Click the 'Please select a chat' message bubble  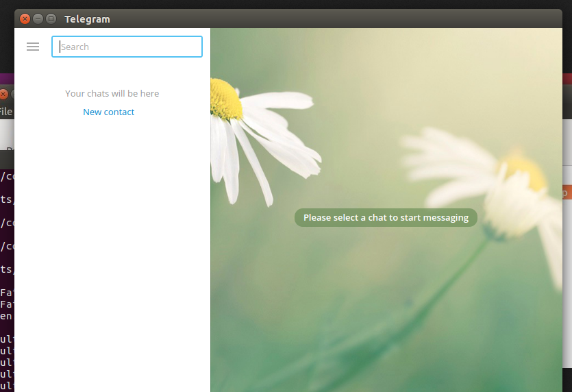tap(386, 217)
